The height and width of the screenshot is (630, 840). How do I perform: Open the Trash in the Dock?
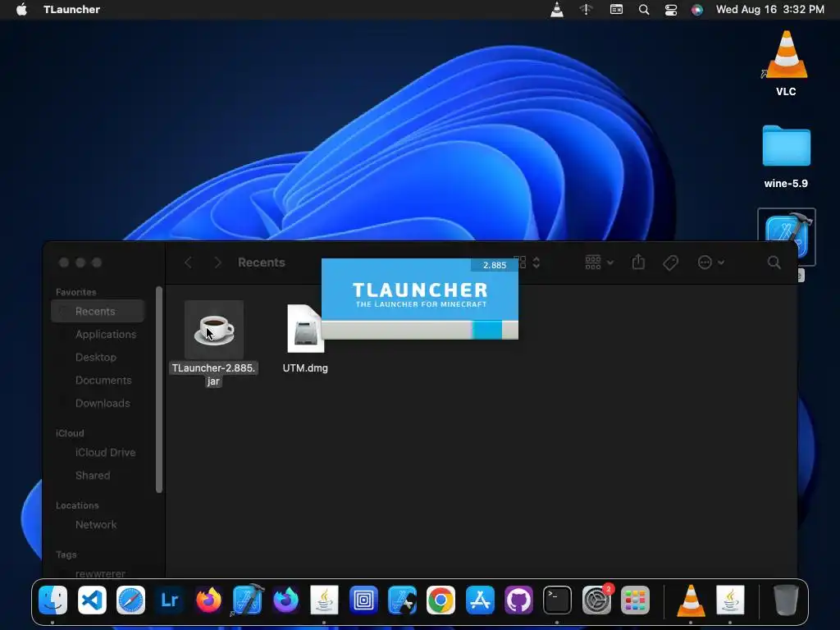point(786,600)
